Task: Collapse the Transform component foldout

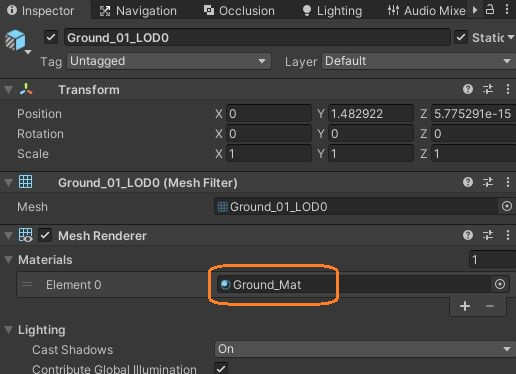Action: tap(9, 89)
